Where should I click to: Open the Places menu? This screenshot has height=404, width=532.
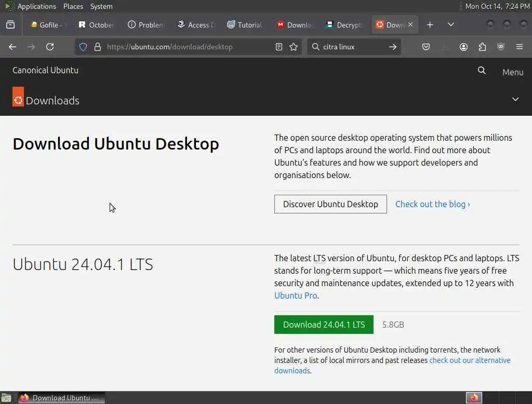click(73, 6)
